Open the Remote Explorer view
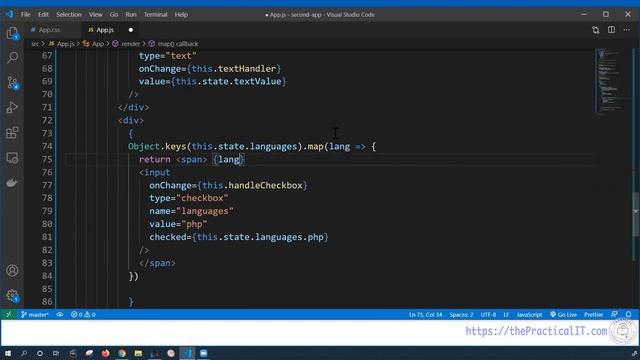This screenshot has height=360, width=640. coord(12,158)
